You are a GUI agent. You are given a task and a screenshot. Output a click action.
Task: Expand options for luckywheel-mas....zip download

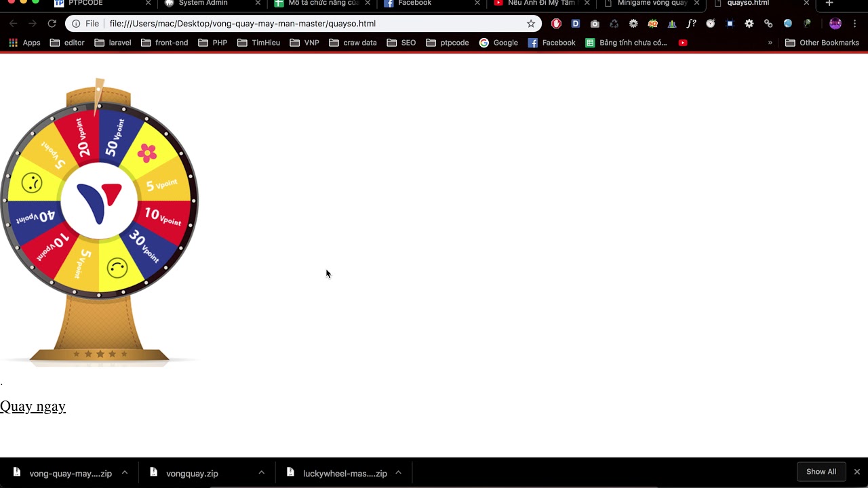click(398, 472)
